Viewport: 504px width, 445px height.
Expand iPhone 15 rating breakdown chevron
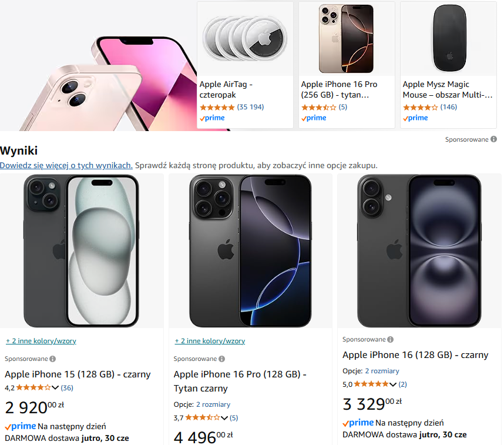pos(55,388)
